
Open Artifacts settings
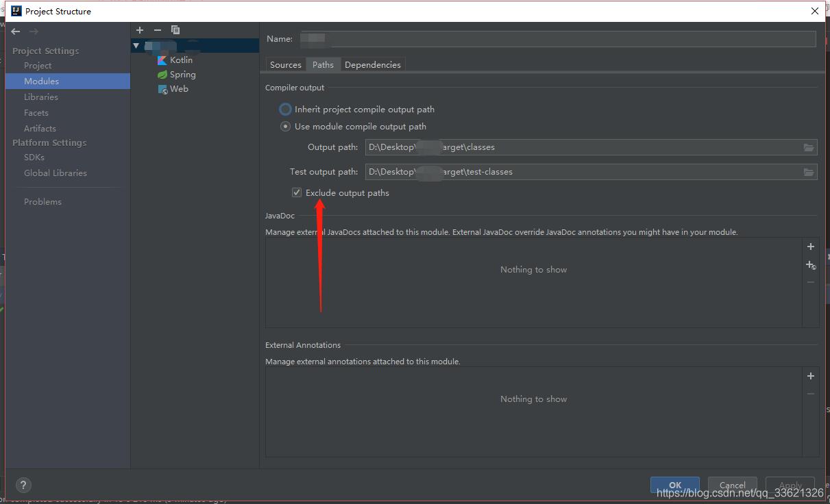(x=40, y=129)
